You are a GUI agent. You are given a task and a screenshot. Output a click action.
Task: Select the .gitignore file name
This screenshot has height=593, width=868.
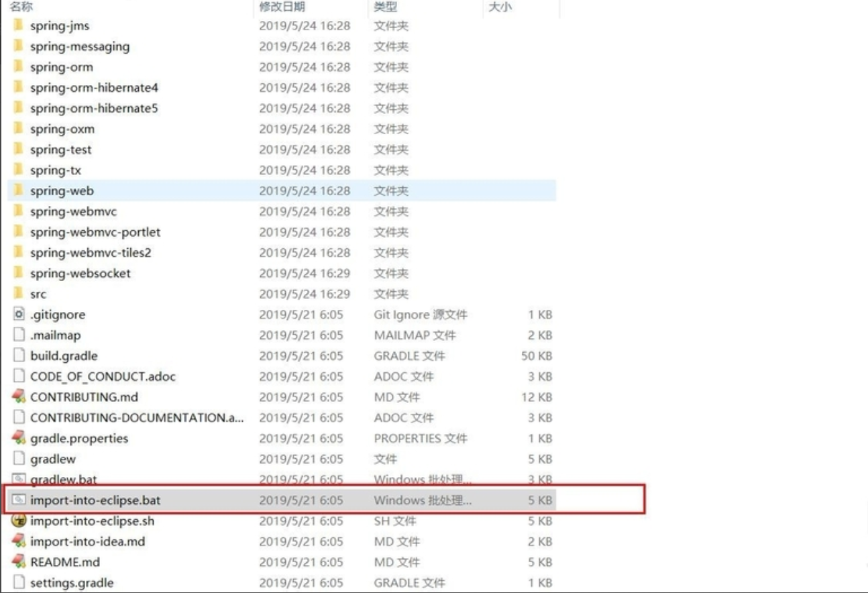58,315
